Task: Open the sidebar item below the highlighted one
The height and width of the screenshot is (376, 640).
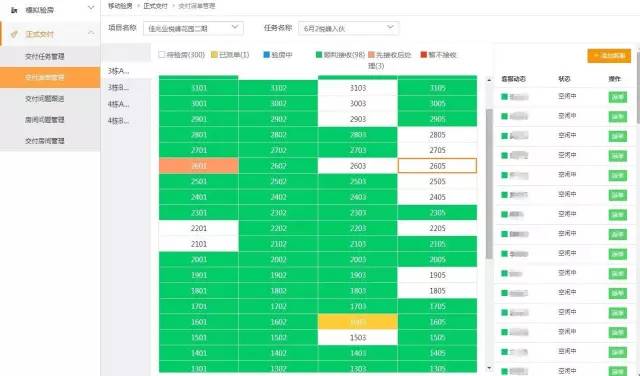Action: pos(45,99)
